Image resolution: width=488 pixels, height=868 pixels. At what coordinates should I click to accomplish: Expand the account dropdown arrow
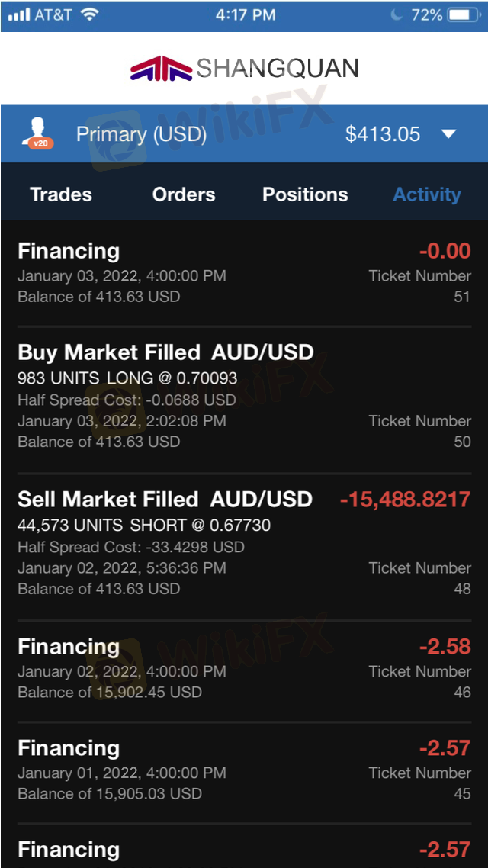coord(449,134)
